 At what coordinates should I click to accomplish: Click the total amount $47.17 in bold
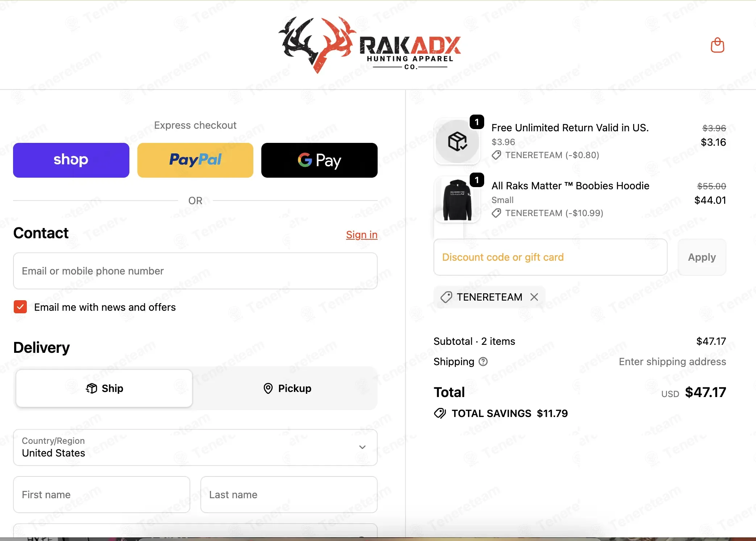coord(705,392)
